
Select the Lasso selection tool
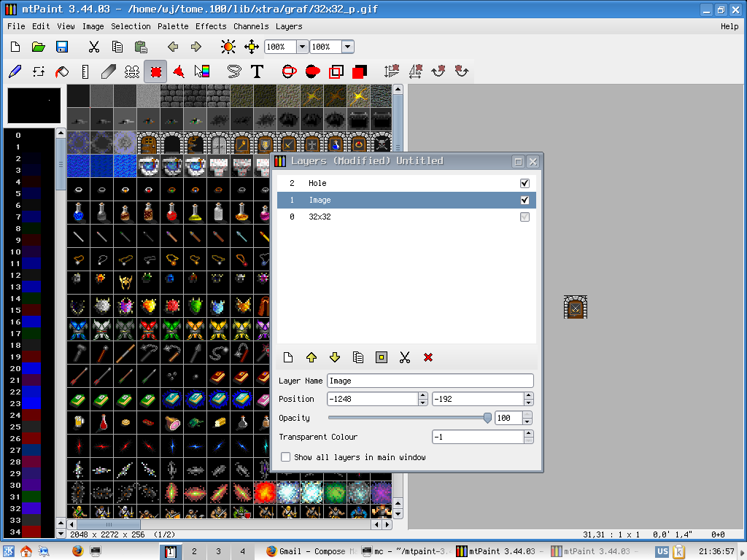coord(234,71)
